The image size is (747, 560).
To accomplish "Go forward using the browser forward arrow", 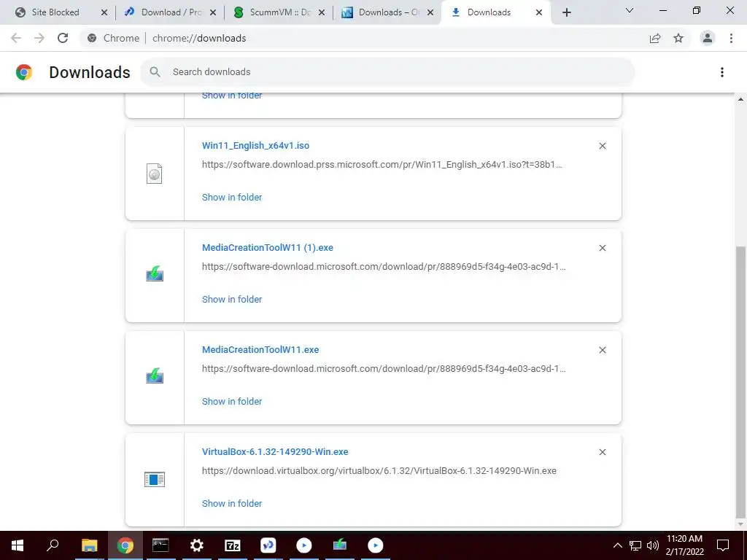I will 39,38.
